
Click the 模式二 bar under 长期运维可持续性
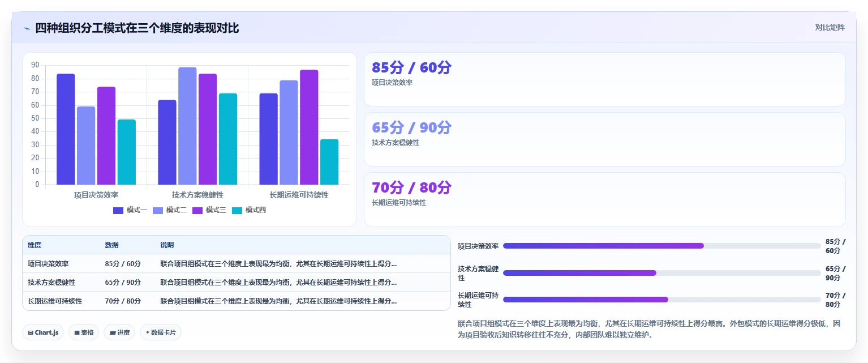(289, 133)
